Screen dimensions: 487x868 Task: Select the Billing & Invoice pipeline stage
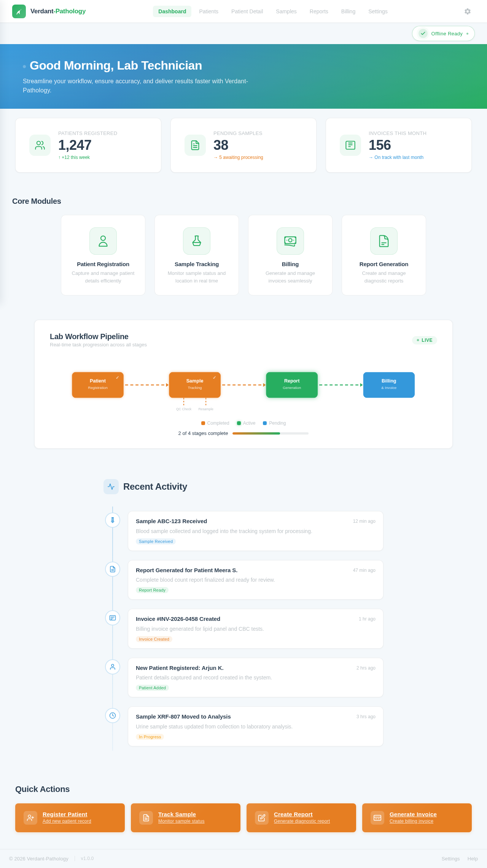pyautogui.click(x=389, y=385)
